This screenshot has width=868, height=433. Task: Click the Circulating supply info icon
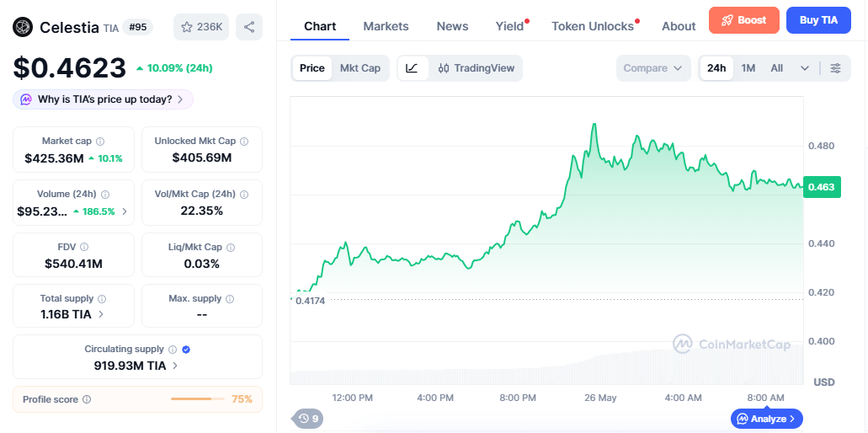click(x=173, y=350)
